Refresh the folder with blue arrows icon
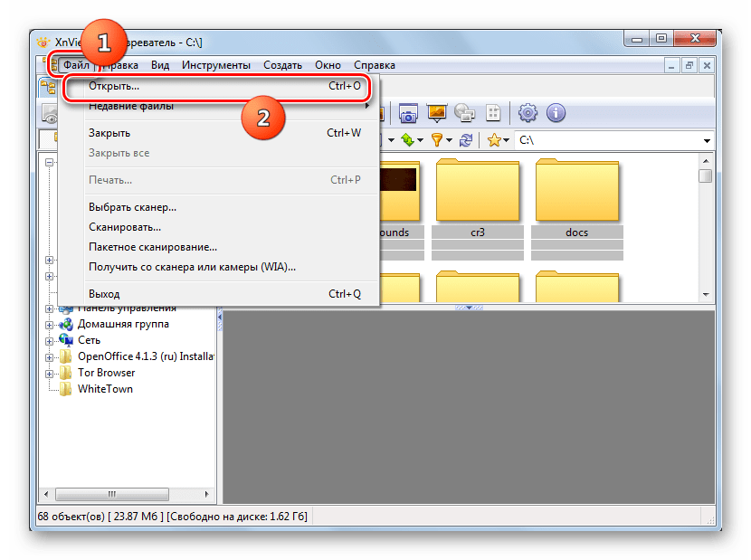 [466, 140]
